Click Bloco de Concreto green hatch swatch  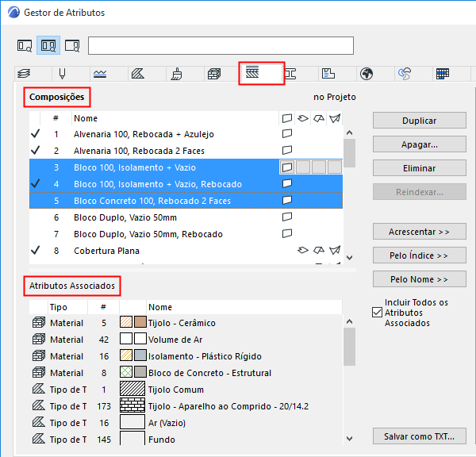click(126, 372)
